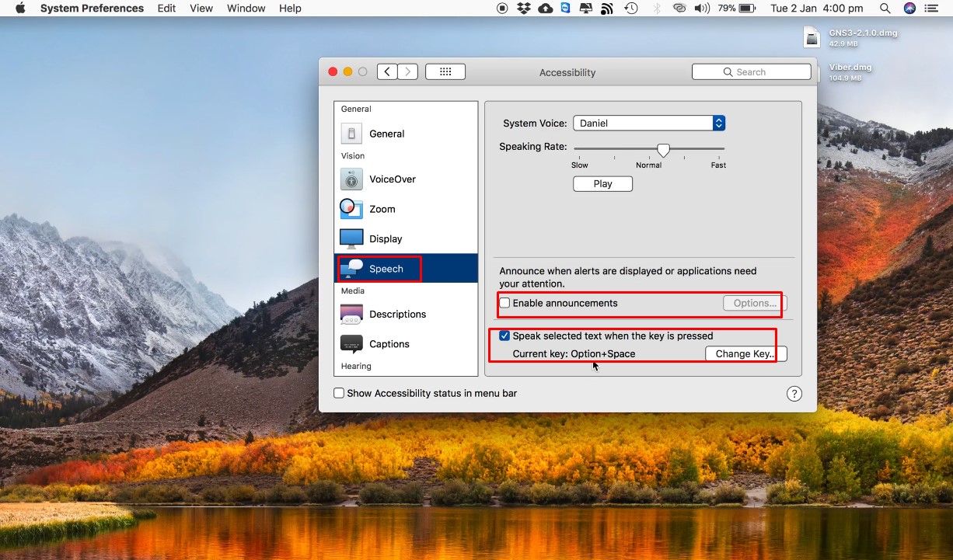Open Descriptions settings in the sidebar
953x560 pixels.
tap(351, 314)
